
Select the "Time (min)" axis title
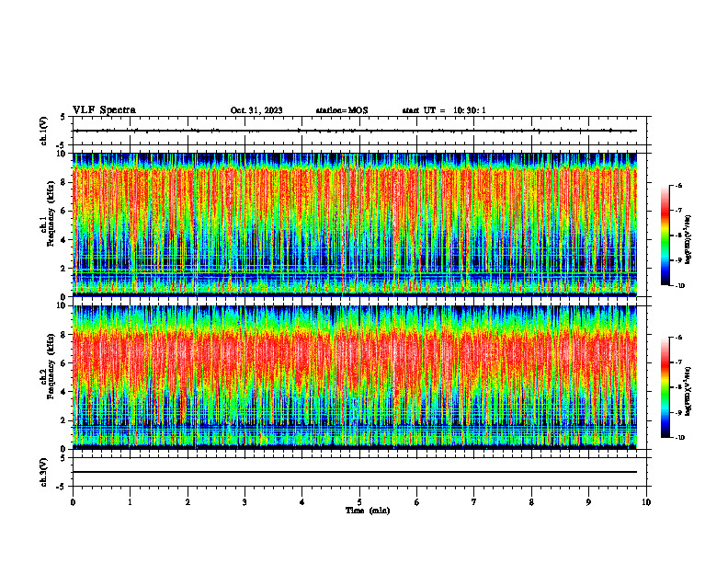(x=368, y=511)
